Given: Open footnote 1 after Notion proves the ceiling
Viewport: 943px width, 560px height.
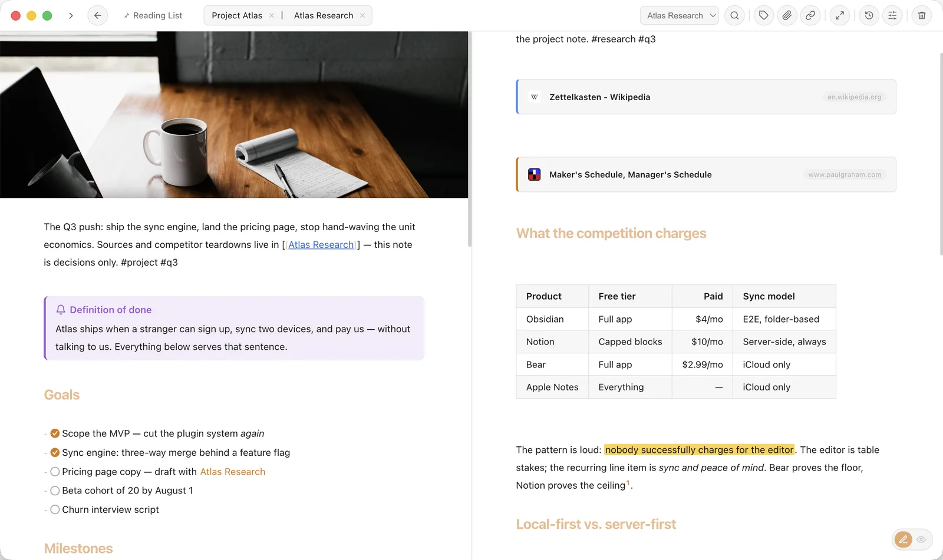Looking at the screenshot, I should [628, 483].
